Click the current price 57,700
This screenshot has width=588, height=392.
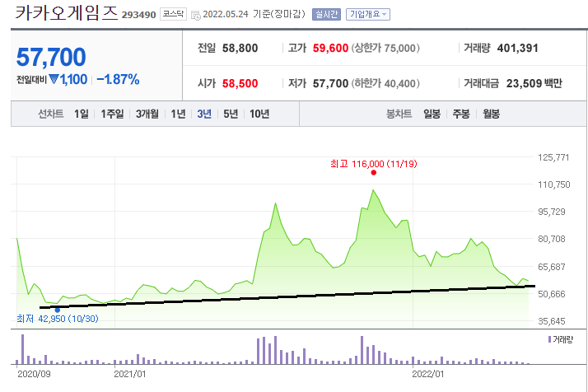pyautogui.click(x=51, y=57)
